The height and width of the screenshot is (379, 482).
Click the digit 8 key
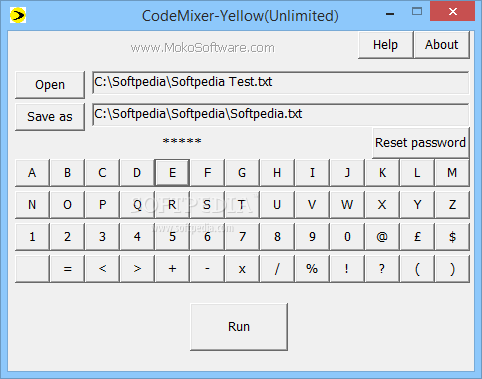click(277, 237)
